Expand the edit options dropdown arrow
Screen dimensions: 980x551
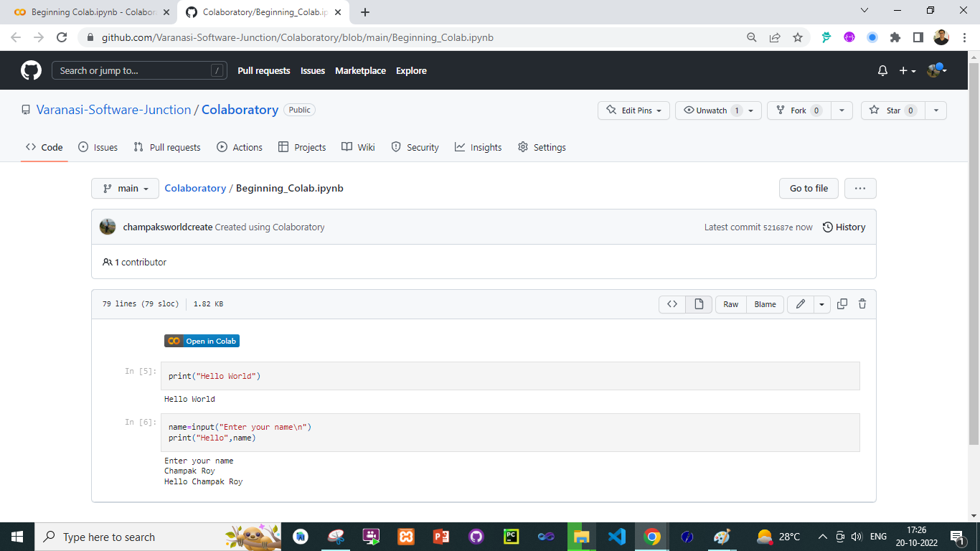tap(821, 304)
